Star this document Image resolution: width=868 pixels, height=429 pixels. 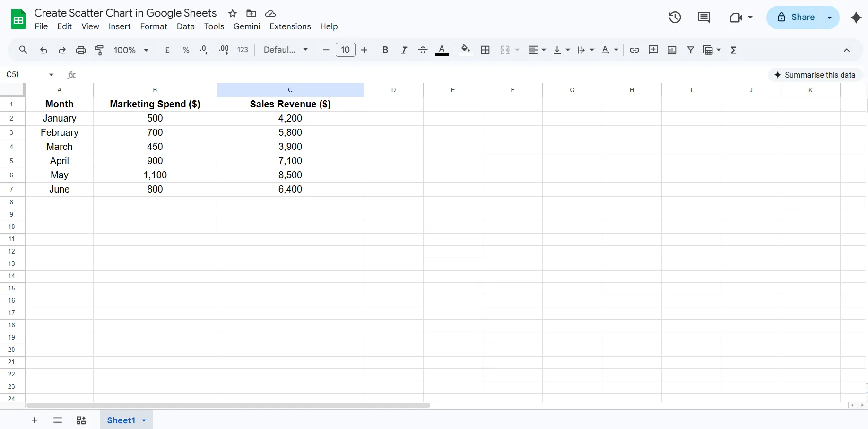232,13
